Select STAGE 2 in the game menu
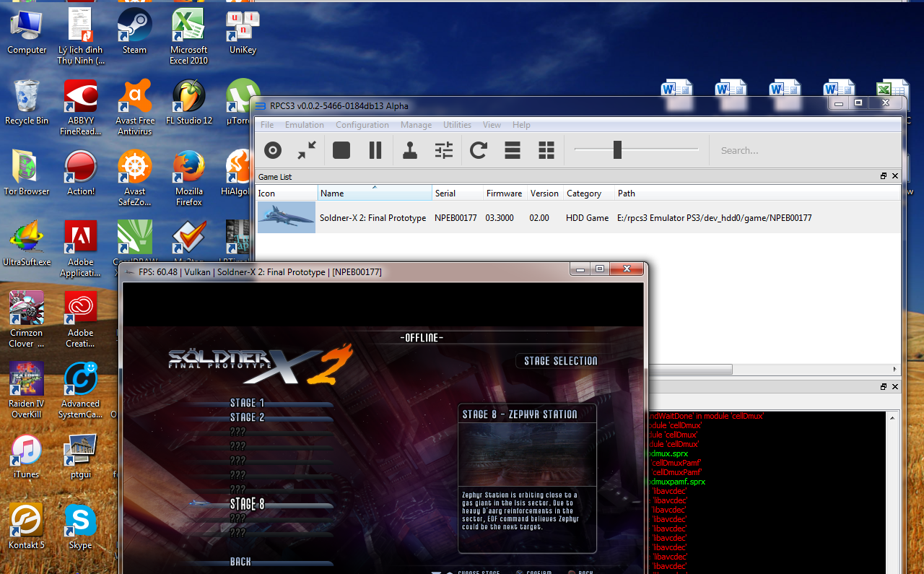924x574 pixels. (247, 417)
